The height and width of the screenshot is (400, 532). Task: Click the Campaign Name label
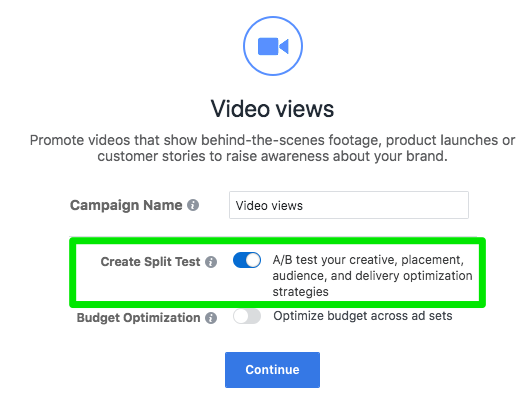(x=126, y=205)
